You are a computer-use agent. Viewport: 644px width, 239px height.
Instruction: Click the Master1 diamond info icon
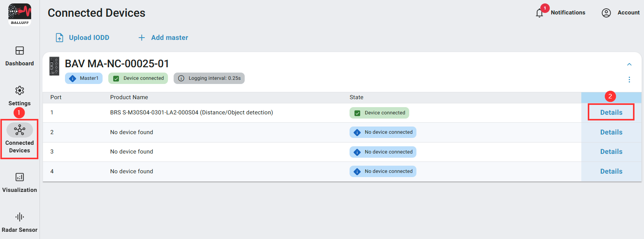pos(73,78)
